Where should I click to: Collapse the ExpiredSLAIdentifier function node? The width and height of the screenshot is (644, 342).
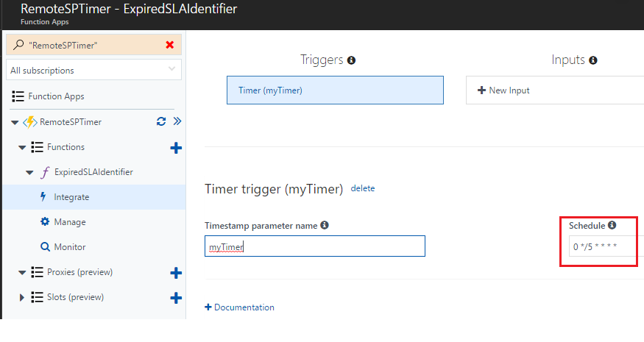(x=29, y=172)
